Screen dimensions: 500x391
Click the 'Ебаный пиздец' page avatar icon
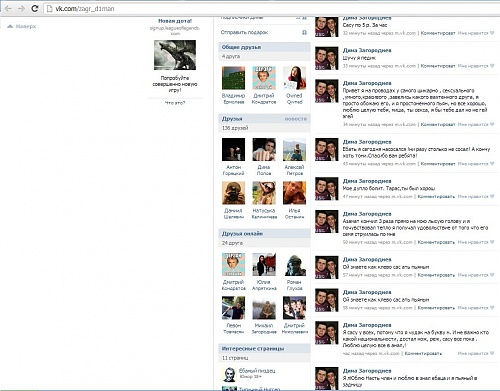pyautogui.click(x=229, y=374)
